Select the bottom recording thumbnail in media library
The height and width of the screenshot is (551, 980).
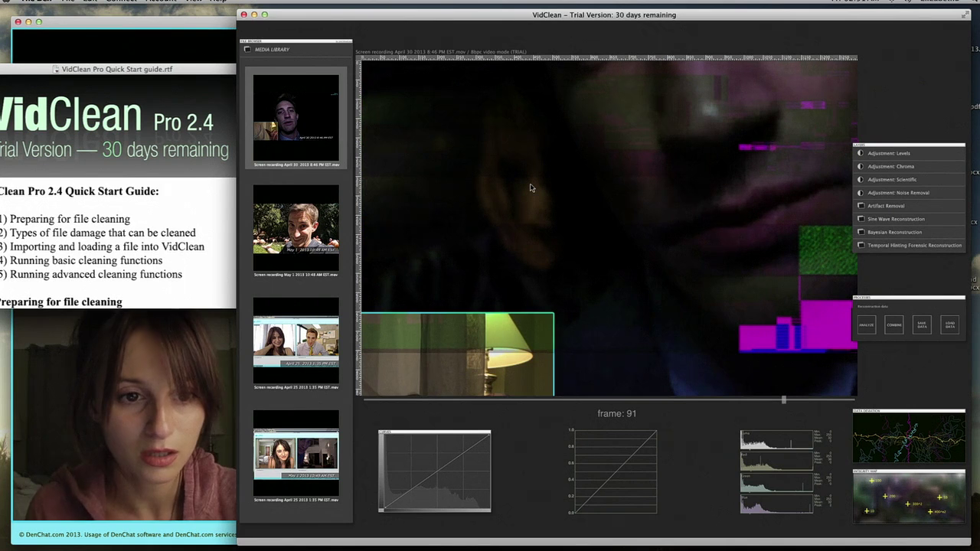coord(296,455)
